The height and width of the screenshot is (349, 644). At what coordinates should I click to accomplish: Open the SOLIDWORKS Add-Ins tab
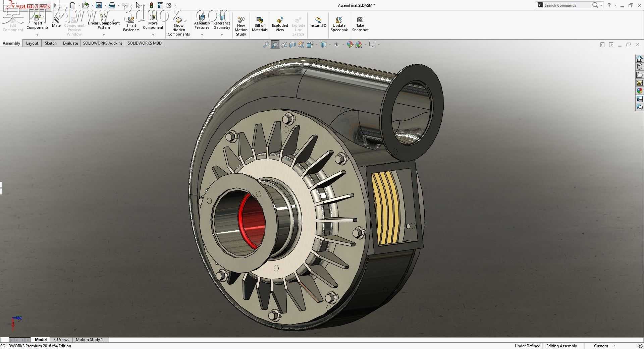(x=103, y=43)
